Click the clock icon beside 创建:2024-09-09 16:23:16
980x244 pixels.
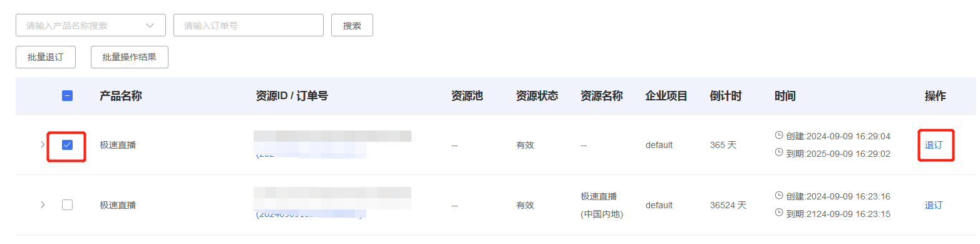coord(779,196)
